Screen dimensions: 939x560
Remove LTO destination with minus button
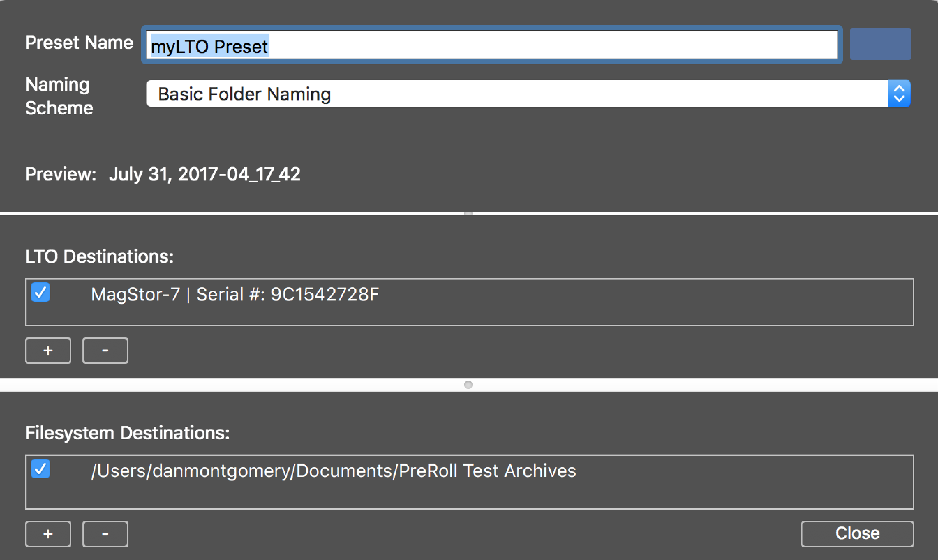pyautogui.click(x=105, y=350)
